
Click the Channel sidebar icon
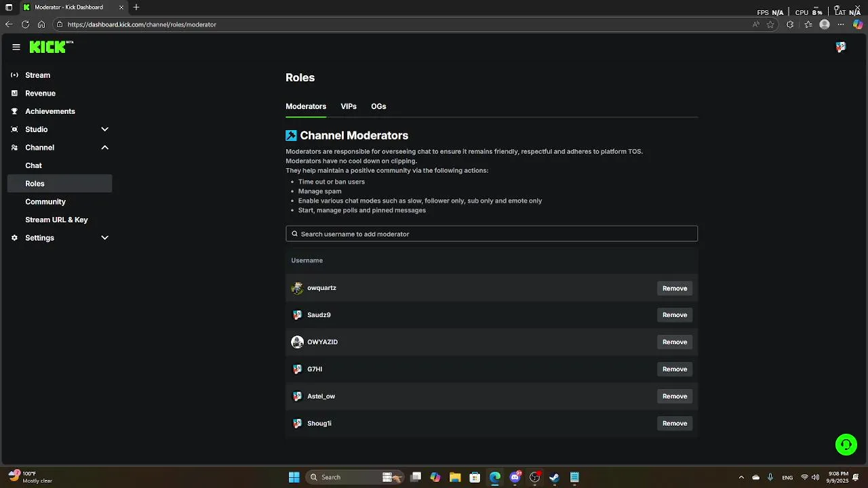15,148
